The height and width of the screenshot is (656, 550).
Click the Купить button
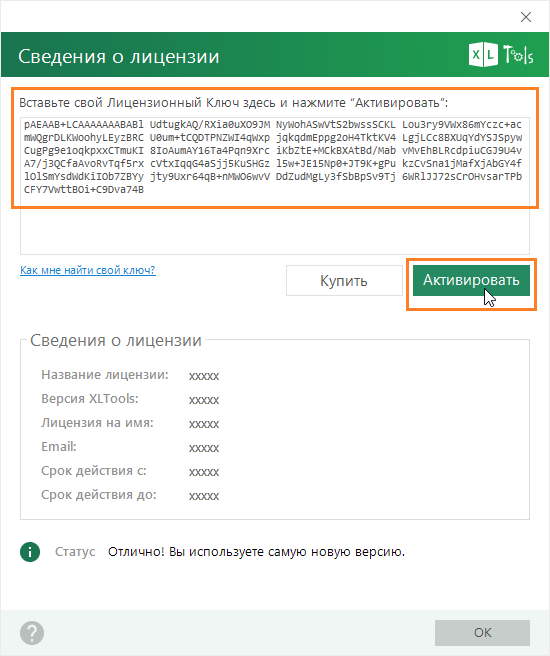pyautogui.click(x=344, y=281)
